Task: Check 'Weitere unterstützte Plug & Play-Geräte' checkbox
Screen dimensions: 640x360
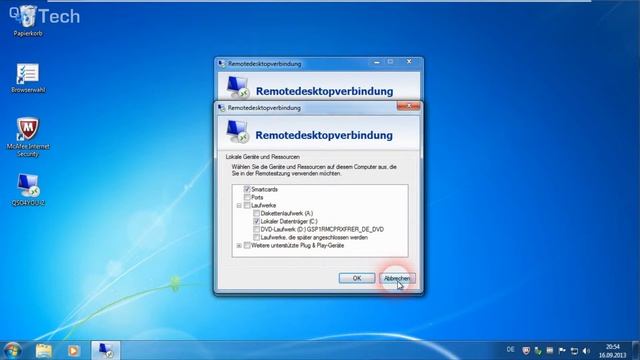Action: 247,245
